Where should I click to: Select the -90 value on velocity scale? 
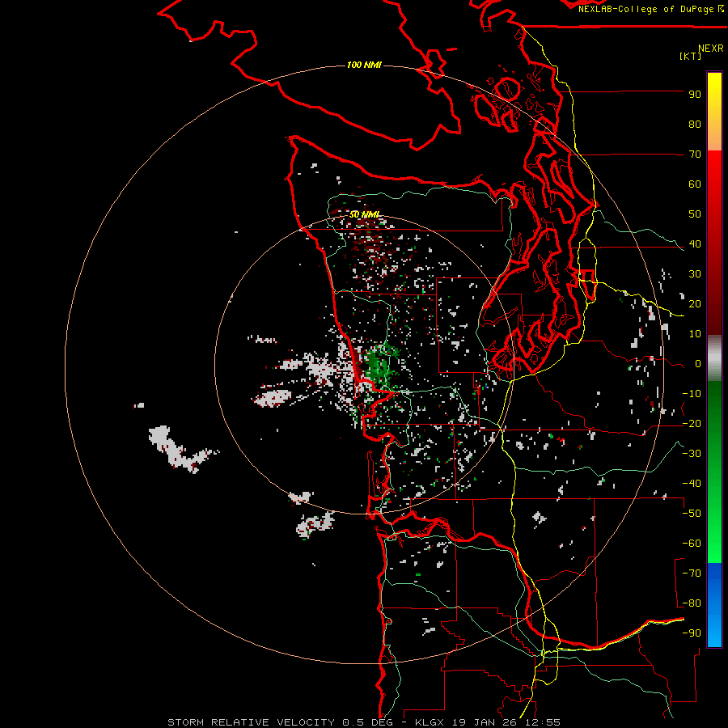[692, 633]
